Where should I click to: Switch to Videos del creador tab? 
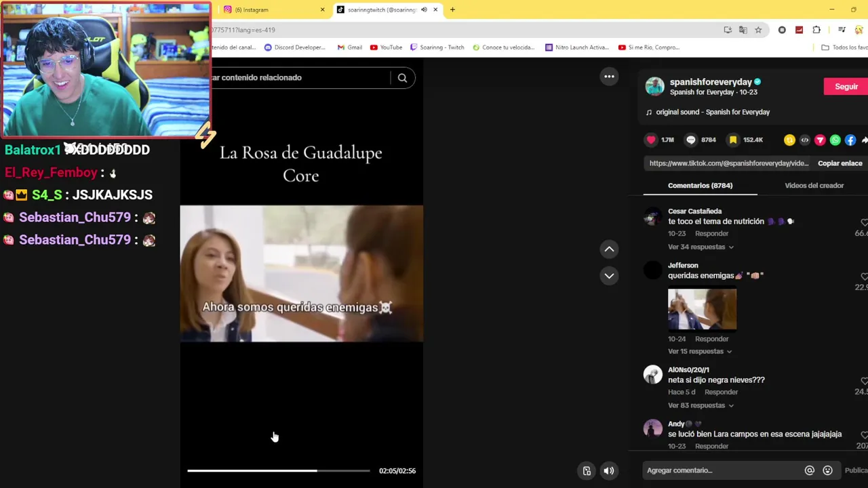[x=814, y=185]
